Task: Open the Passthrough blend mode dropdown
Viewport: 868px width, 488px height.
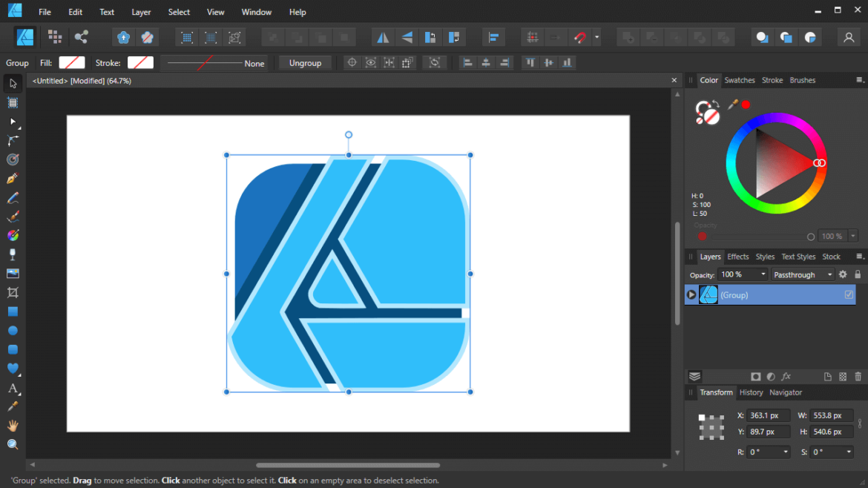Action: (x=803, y=274)
